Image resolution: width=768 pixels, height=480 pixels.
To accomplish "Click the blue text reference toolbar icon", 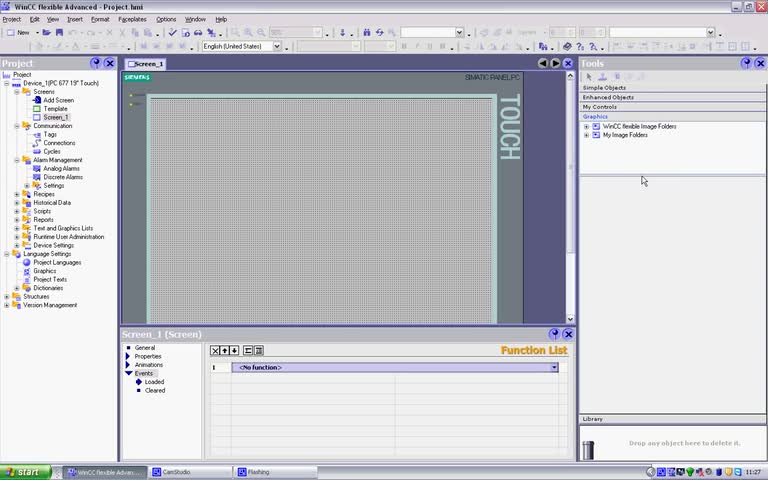I will [x=543, y=47].
